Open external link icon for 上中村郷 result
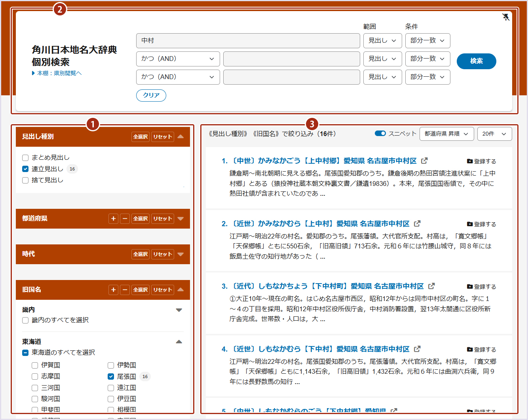 click(424, 161)
